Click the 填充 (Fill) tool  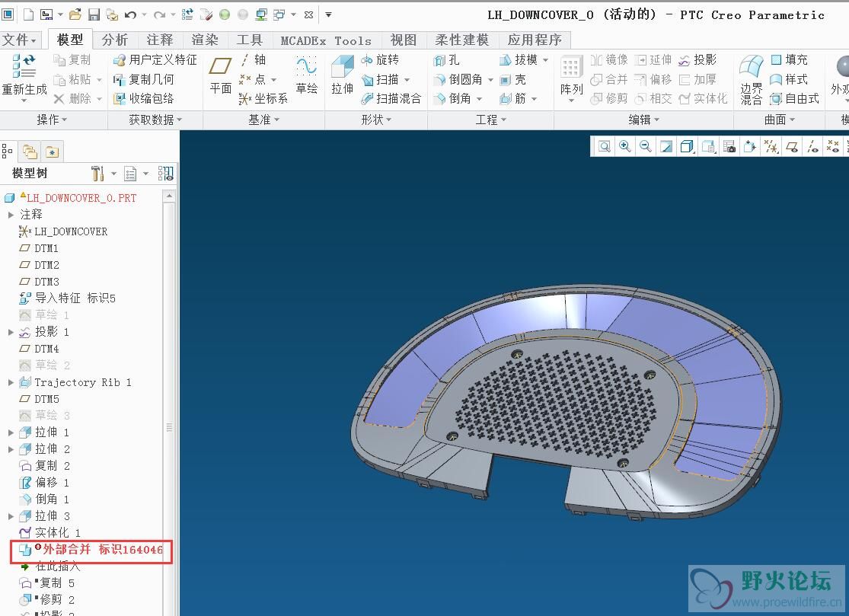(x=789, y=59)
